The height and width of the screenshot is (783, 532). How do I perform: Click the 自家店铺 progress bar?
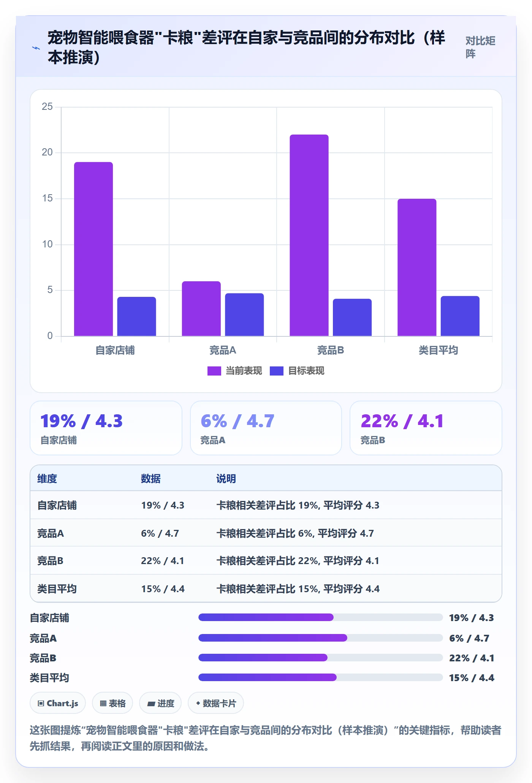321,617
